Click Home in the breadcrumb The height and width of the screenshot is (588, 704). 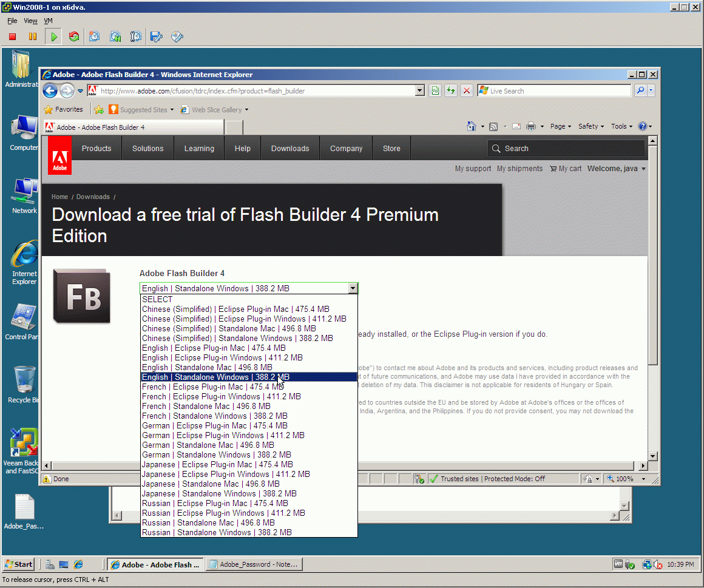59,197
